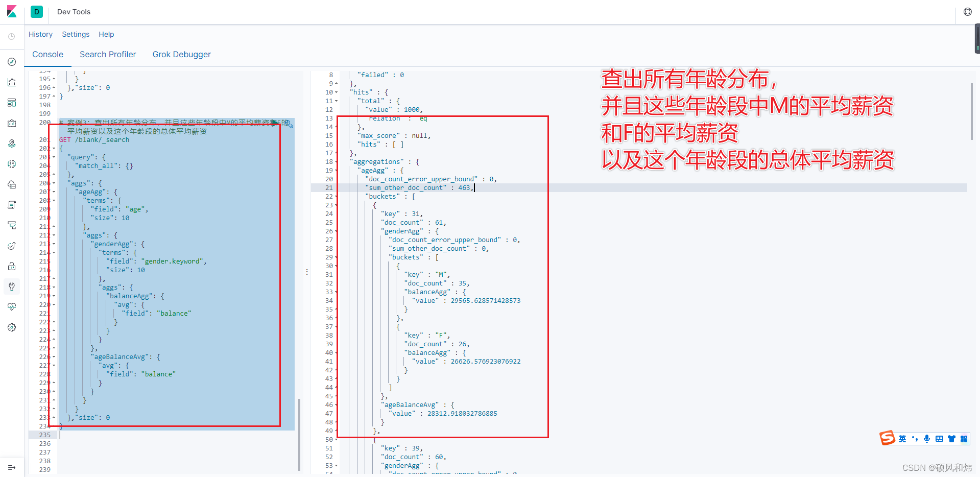The width and height of the screenshot is (980, 477).
Task: Click the "GET /blank/_search" request line
Action: [94, 140]
